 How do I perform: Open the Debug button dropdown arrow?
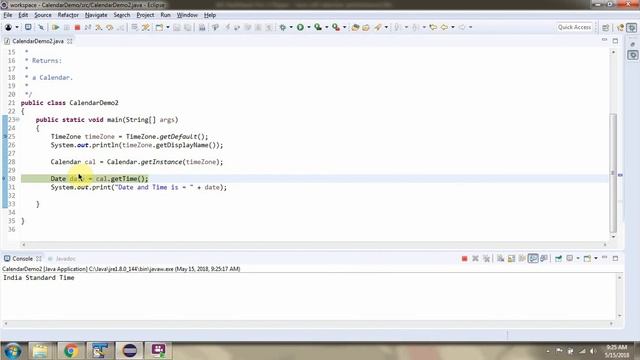(291, 27)
